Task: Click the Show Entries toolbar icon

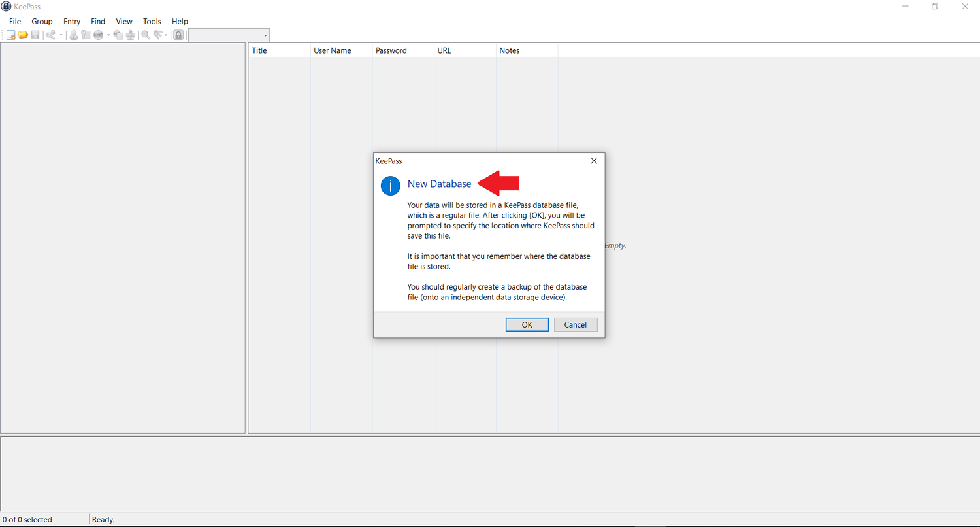Action: pyautogui.click(x=157, y=35)
